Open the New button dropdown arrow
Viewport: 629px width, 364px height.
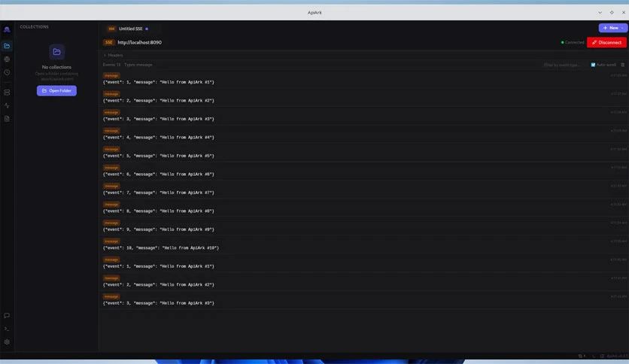622,28
